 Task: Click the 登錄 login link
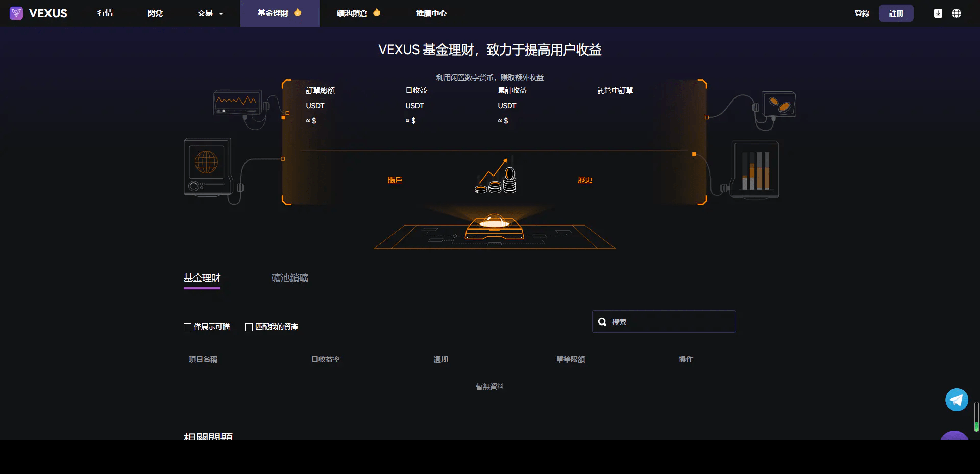[862, 14]
